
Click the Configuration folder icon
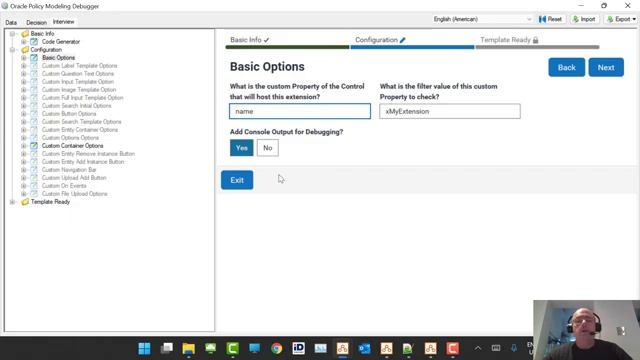tap(25, 50)
